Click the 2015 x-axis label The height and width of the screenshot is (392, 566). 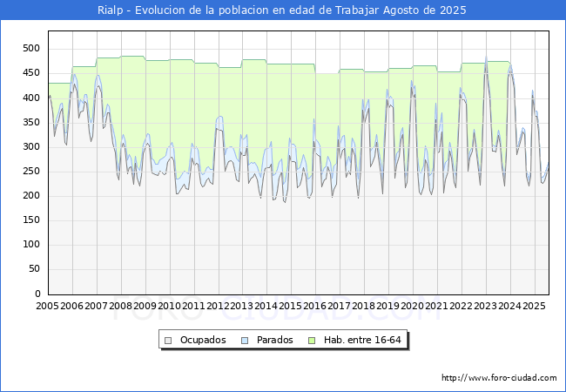291,306
